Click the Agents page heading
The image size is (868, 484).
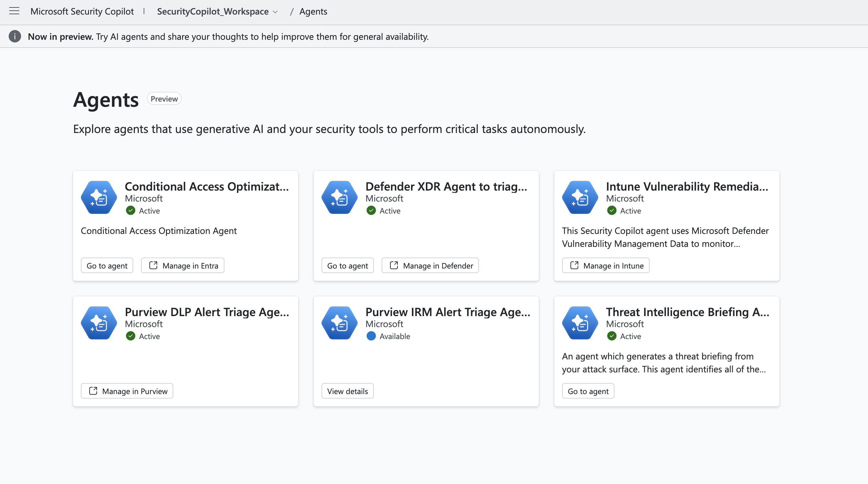pos(106,100)
